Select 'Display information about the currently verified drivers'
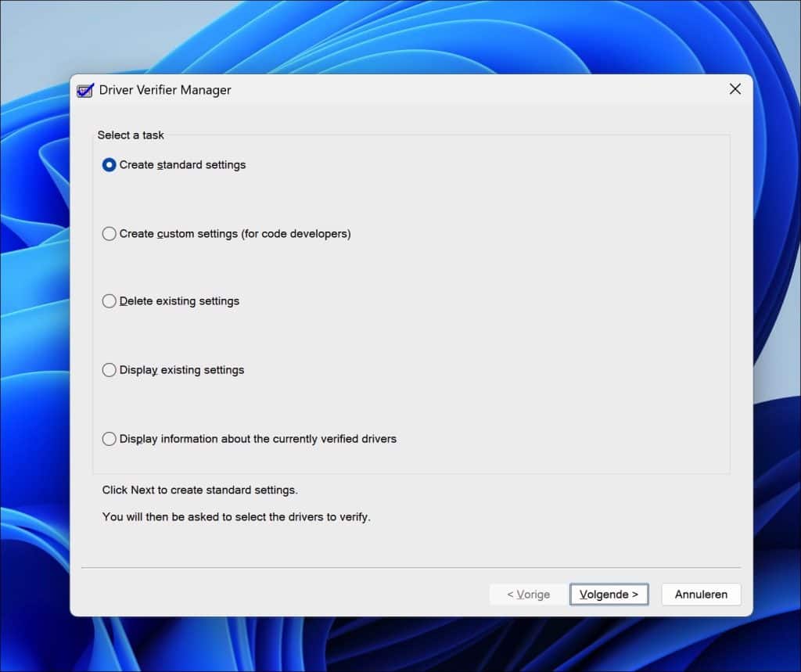This screenshot has width=801, height=672. tap(110, 439)
